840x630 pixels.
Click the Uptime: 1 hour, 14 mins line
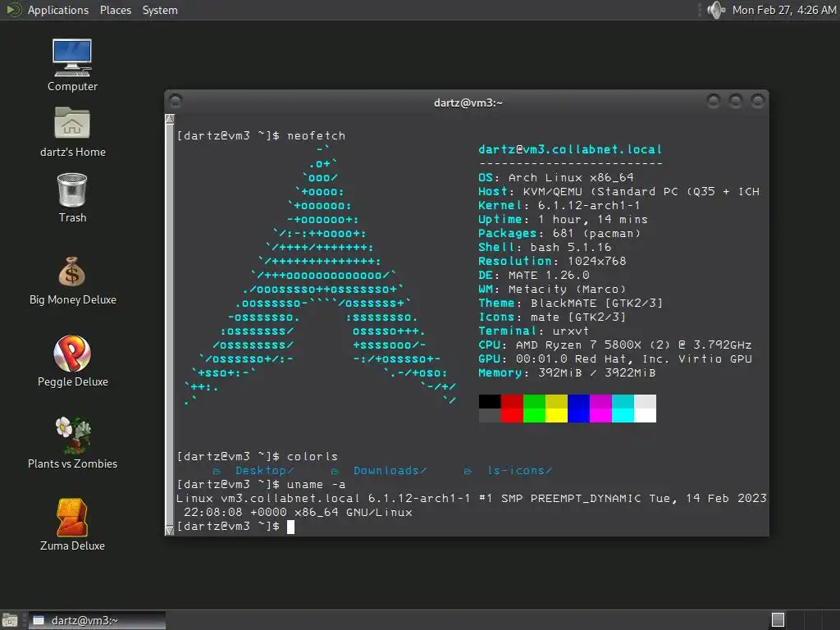[x=563, y=219]
